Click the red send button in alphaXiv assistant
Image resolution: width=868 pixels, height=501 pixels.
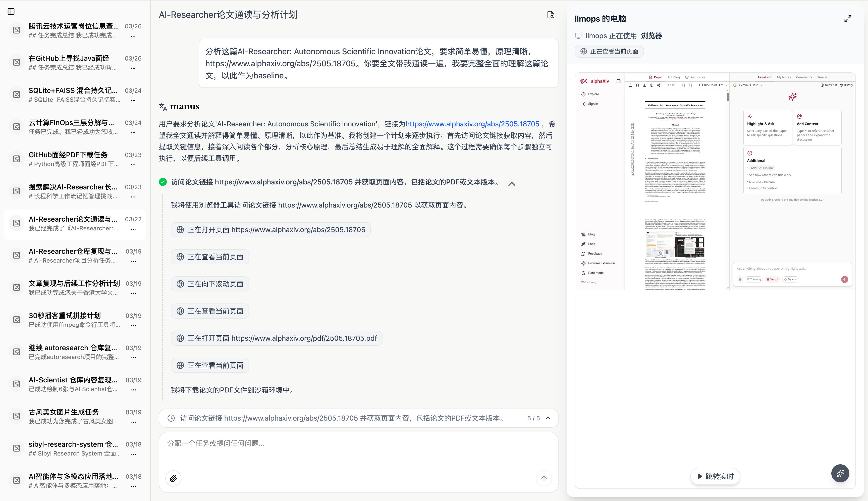pyautogui.click(x=844, y=279)
